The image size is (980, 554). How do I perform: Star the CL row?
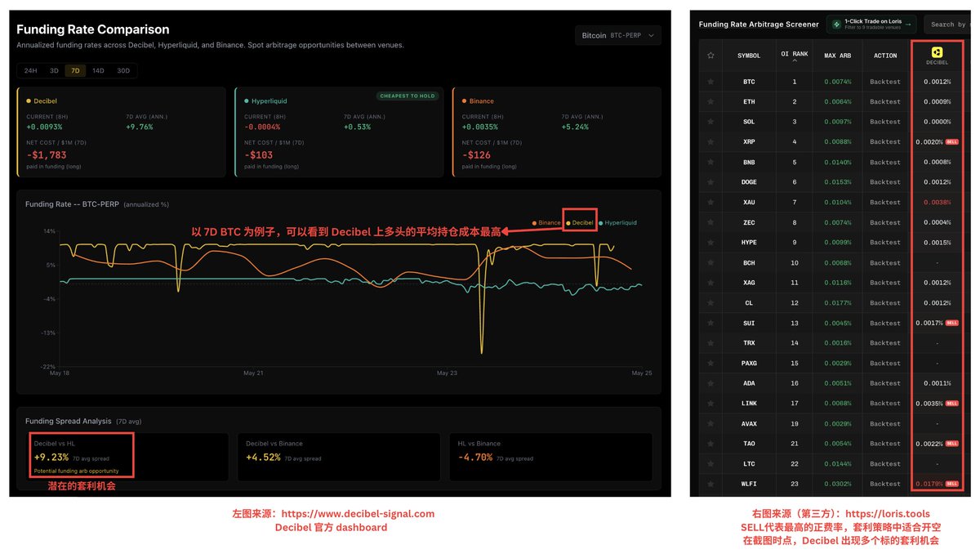[710, 303]
